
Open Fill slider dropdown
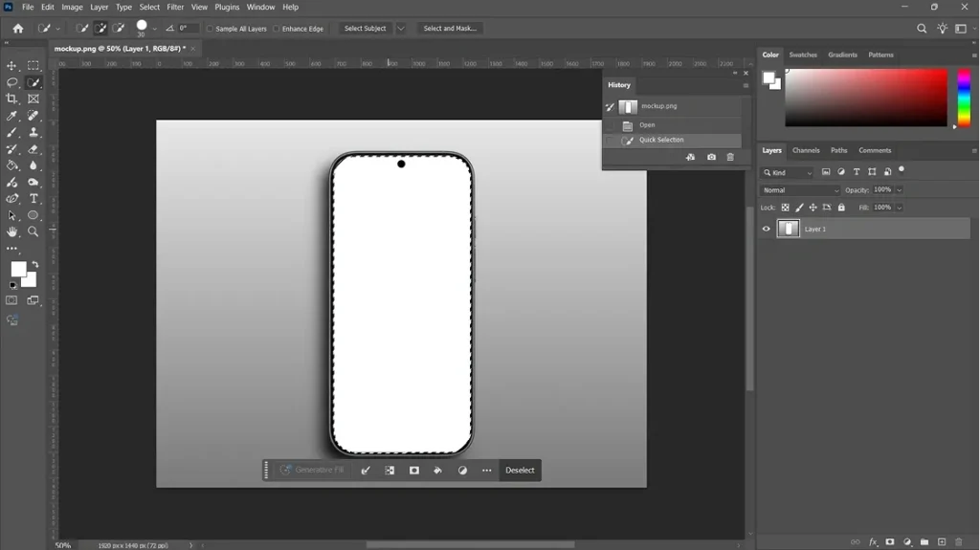coord(900,208)
